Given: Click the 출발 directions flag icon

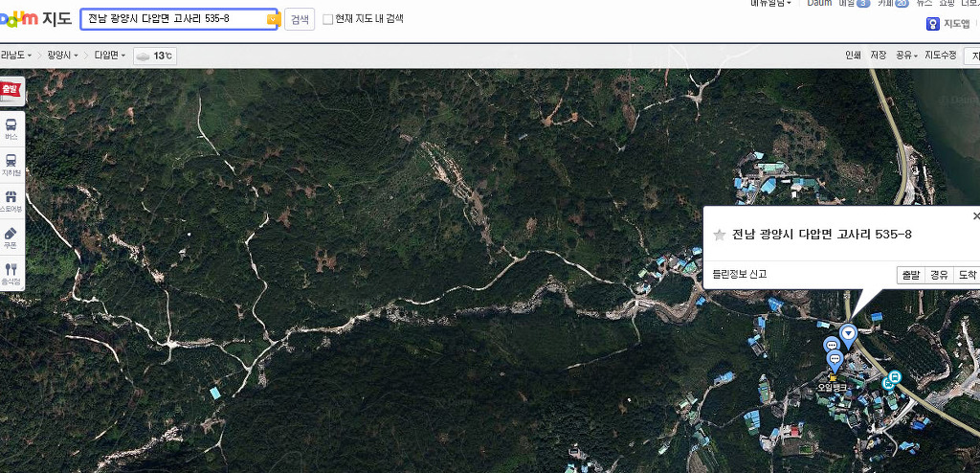Looking at the screenshot, I should pyautogui.click(x=11, y=91).
